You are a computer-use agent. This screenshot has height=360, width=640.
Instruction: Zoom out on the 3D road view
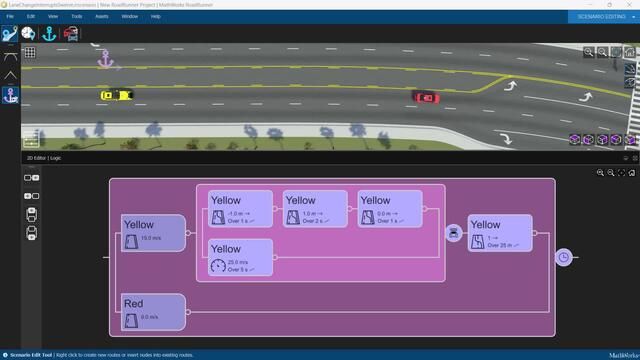tap(602, 52)
